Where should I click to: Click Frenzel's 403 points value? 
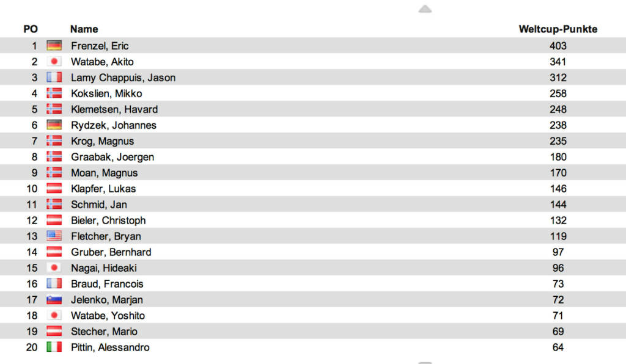click(x=558, y=46)
